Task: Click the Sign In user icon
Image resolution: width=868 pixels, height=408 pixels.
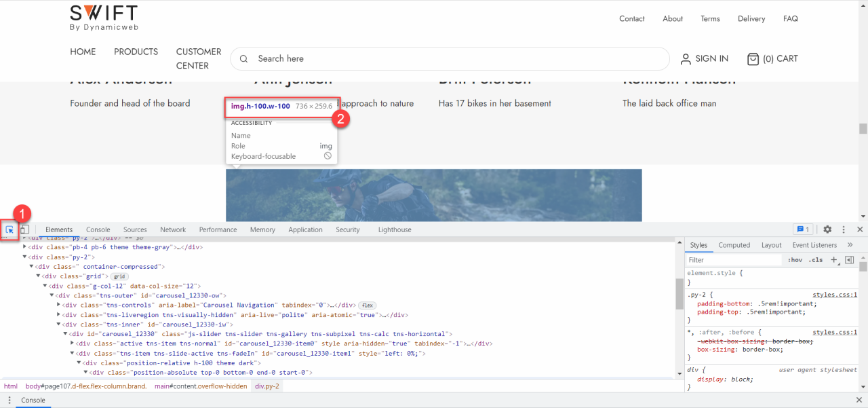Action: pos(686,59)
